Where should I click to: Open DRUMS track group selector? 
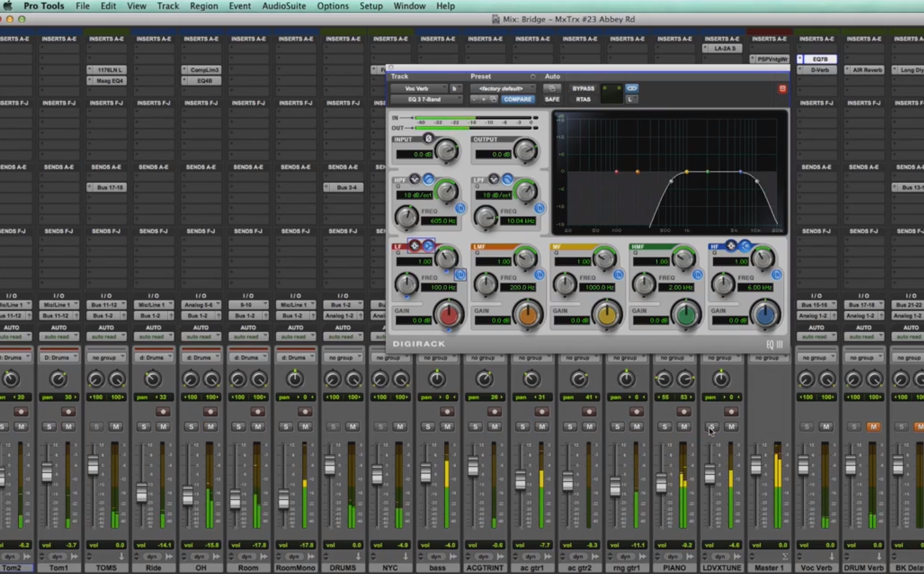[343, 358]
